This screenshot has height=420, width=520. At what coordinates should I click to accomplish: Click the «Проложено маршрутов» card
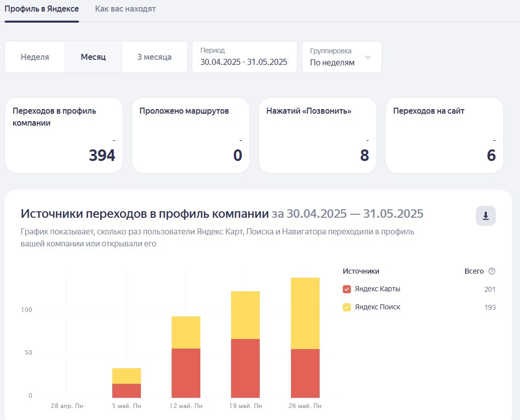[191, 135]
